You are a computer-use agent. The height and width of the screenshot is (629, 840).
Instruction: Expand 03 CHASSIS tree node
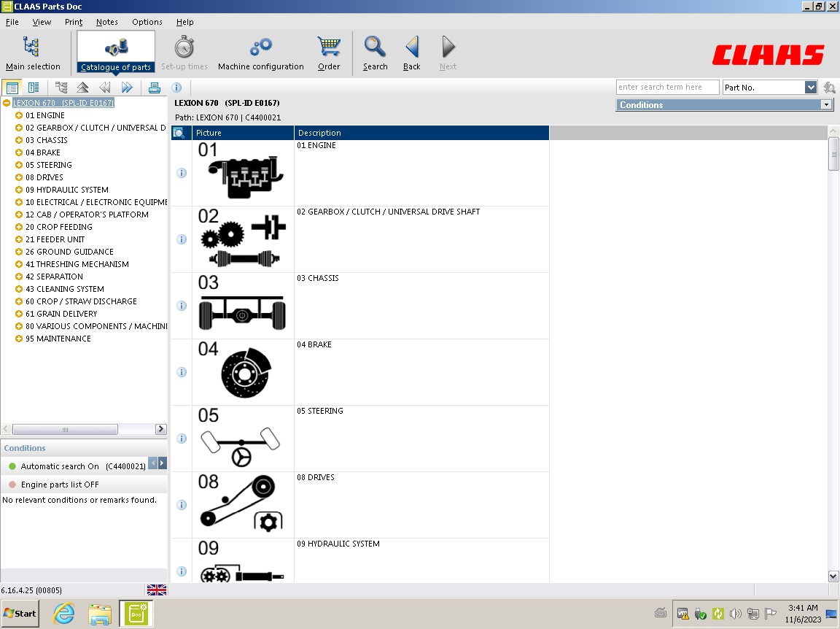coord(19,140)
